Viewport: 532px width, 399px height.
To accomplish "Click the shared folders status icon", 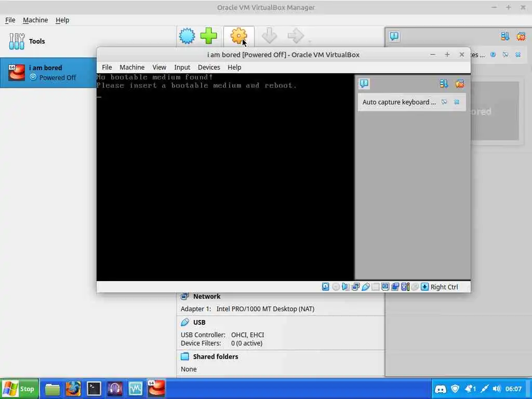I will (376, 287).
